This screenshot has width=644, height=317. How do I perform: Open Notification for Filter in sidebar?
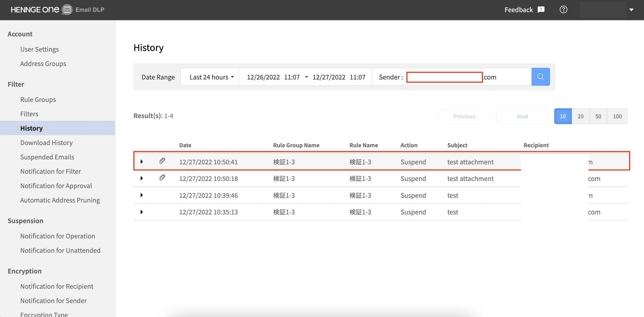(x=51, y=171)
